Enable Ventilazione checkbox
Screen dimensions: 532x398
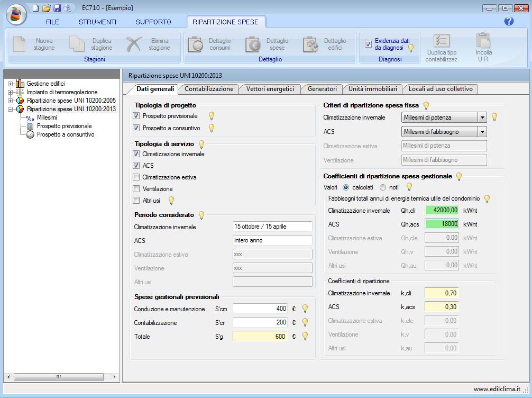click(136, 189)
